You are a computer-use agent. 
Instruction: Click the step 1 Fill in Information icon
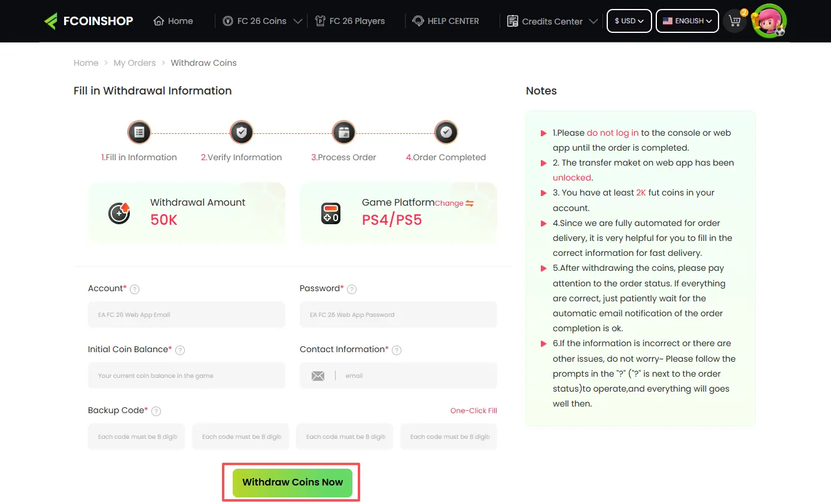point(139,132)
